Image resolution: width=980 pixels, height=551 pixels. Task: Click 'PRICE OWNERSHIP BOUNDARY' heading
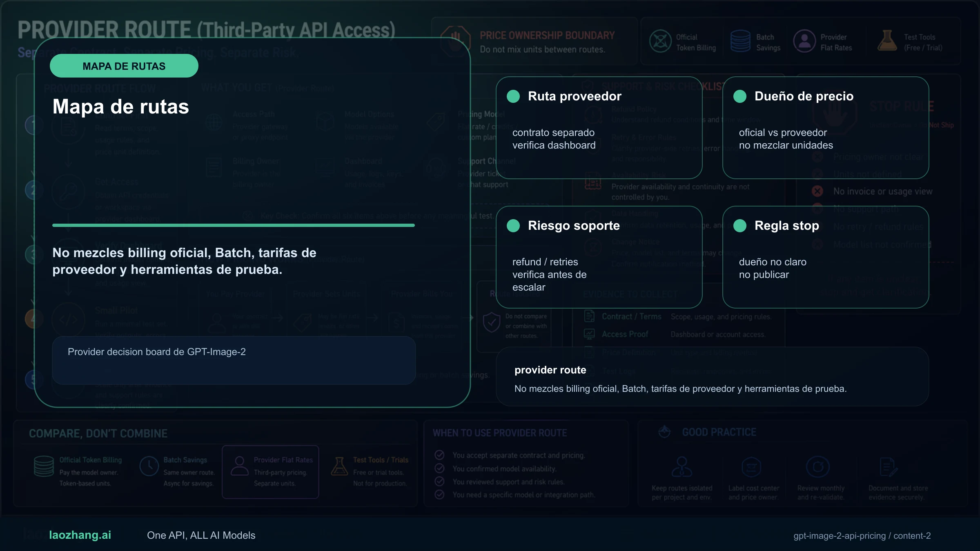click(x=547, y=36)
